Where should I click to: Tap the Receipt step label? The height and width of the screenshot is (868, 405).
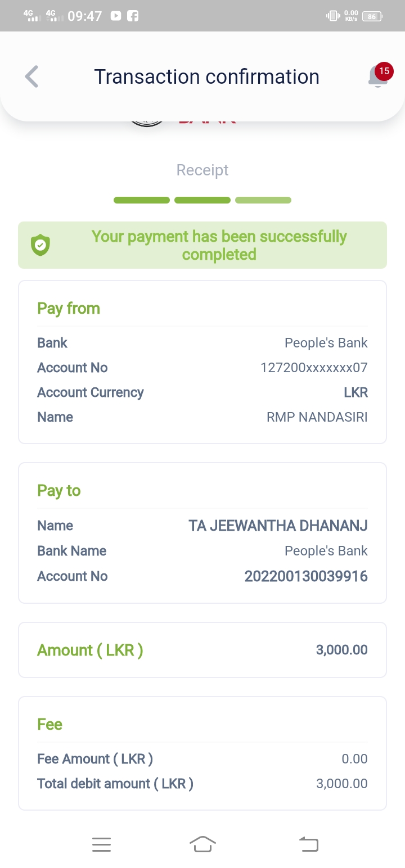coord(202,170)
